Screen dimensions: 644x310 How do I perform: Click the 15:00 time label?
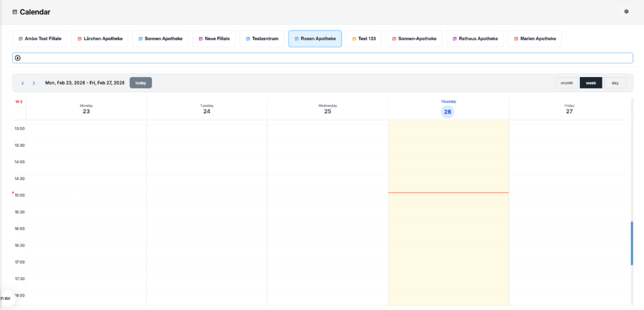click(20, 195)
